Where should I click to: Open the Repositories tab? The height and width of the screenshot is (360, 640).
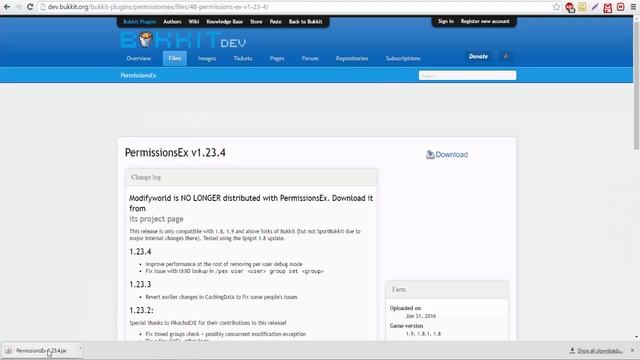click(352, 58)
